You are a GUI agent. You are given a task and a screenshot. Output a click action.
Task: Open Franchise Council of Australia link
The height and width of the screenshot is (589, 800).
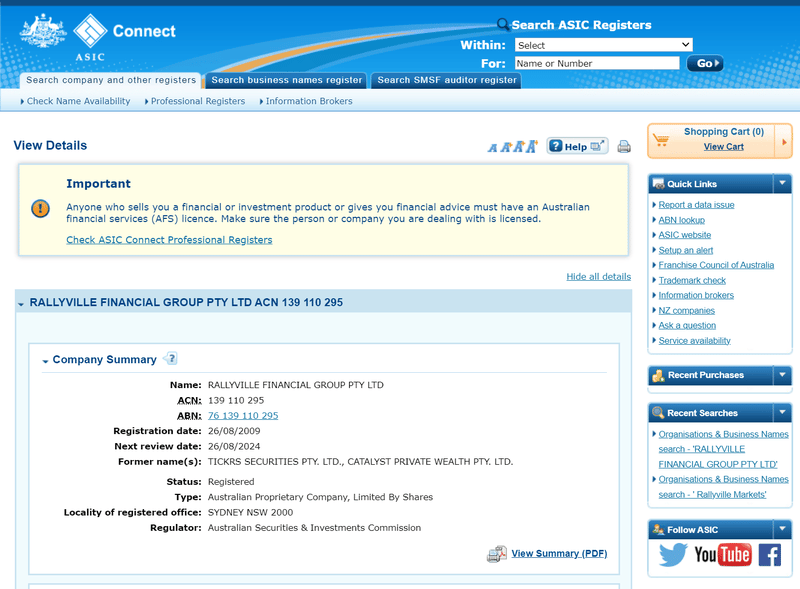716,265
